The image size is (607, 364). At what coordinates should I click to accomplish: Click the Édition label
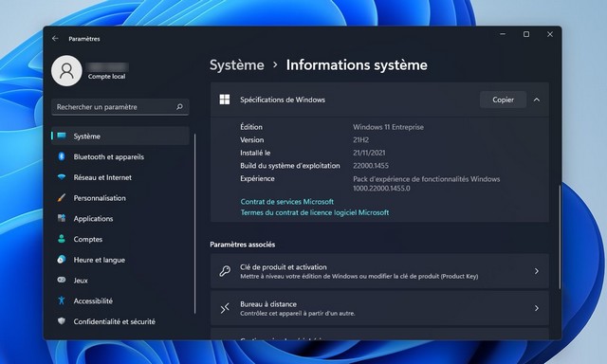tap(251, 127)
